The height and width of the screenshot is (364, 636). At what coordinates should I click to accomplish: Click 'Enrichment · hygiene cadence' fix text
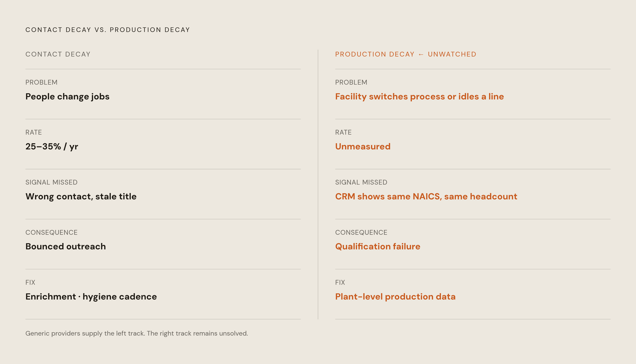click(91, 297)
